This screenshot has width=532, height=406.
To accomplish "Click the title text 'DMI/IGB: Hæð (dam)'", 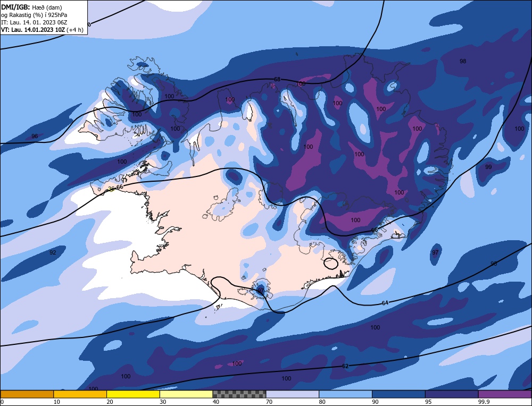I will point(31,7).
